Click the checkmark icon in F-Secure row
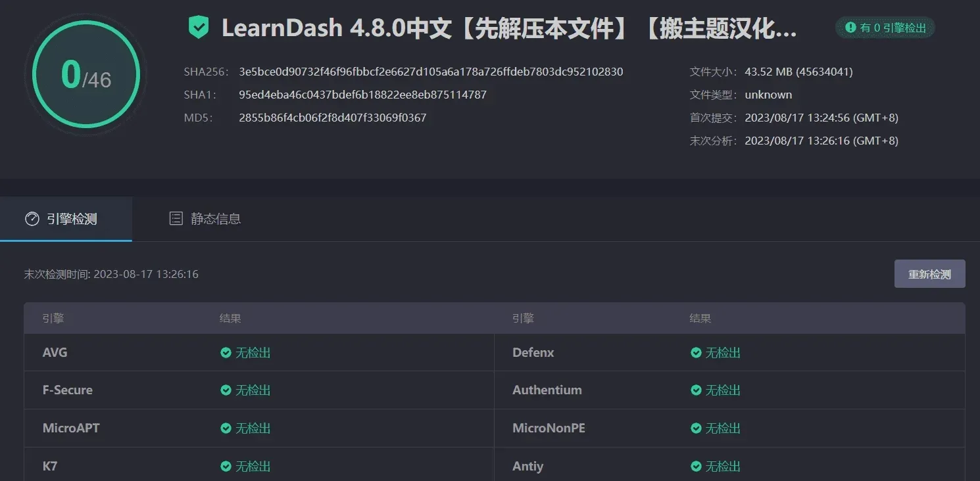The height and width of the screenshot is (481, 980). coord(226,390)
